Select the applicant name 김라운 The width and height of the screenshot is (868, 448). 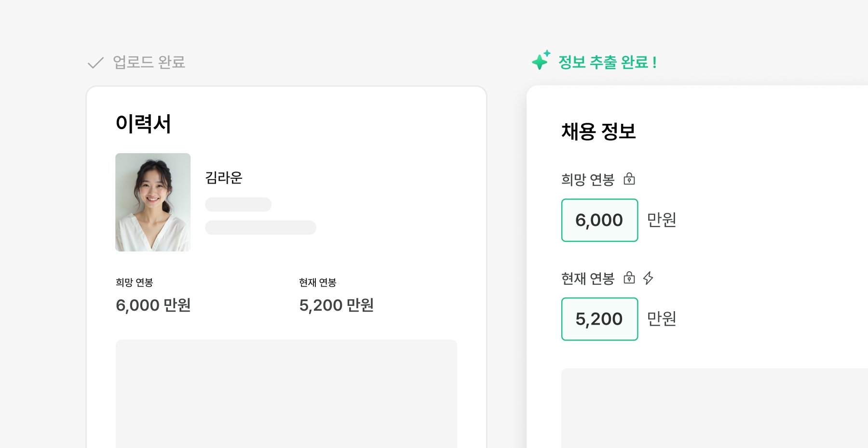(x=224, y=178)
